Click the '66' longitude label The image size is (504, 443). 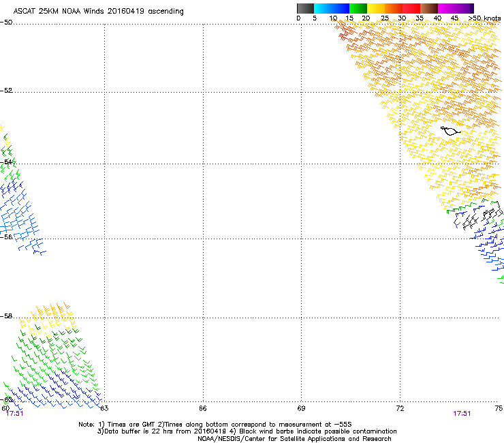click(x=203, y=408)
